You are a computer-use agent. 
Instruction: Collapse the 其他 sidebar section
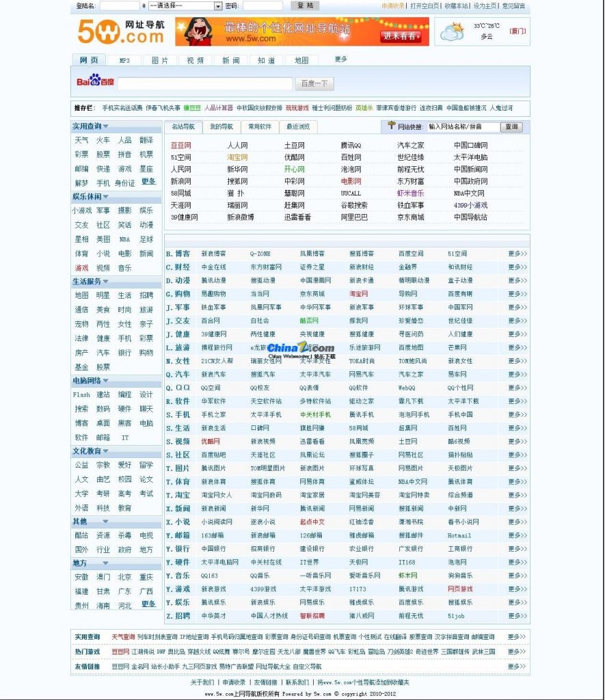point(105,522)
